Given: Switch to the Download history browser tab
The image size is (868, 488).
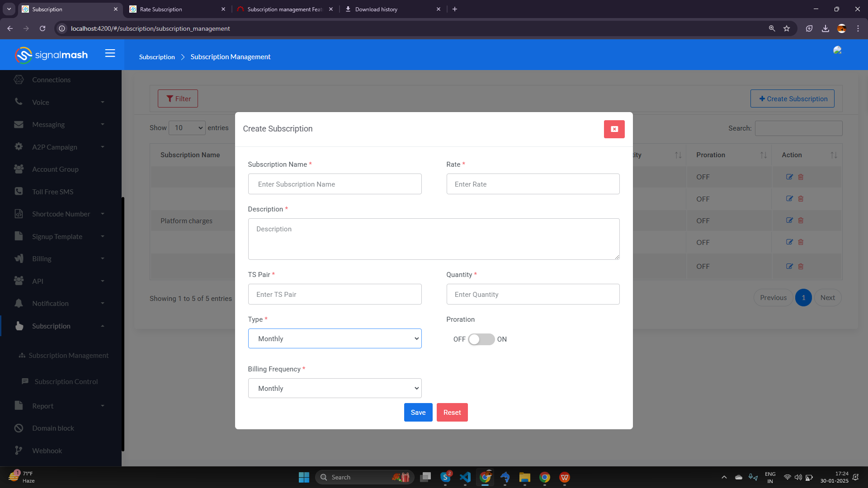Looking at the screenshot, I should click(x=392, y=9).
